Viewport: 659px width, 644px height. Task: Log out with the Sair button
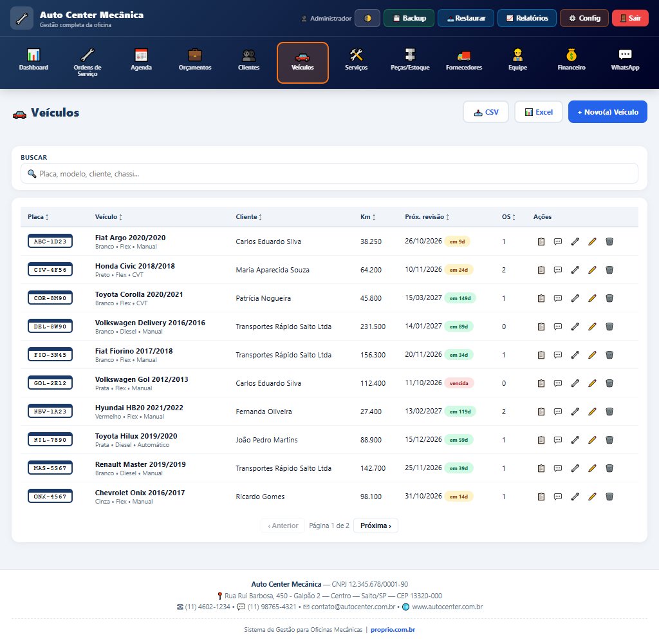pos(631,18)
